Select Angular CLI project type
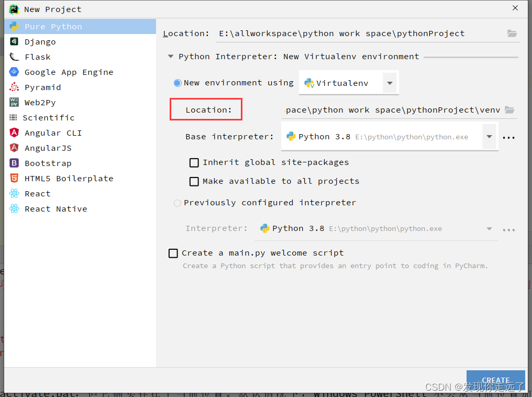 (x=80, y=133)
